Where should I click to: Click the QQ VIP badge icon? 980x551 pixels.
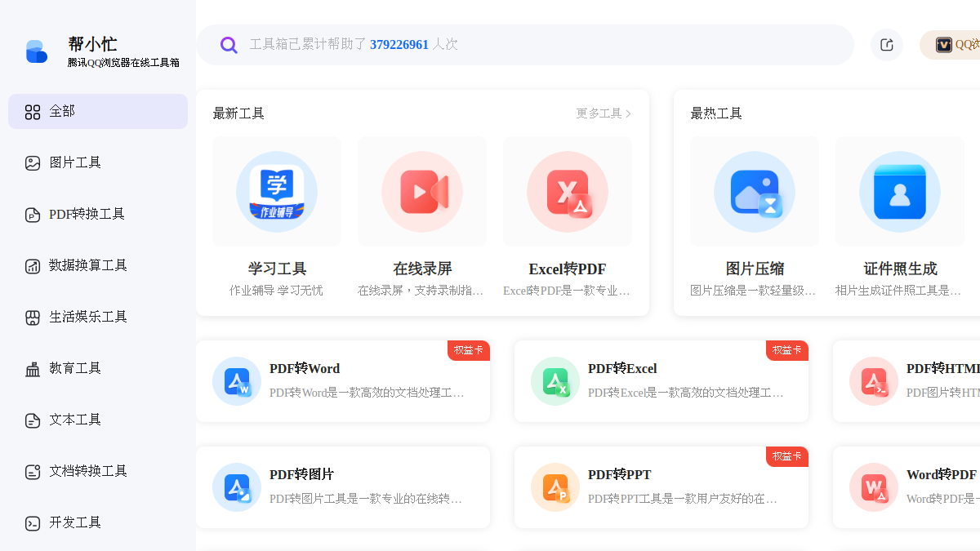[x=944, y=45]
